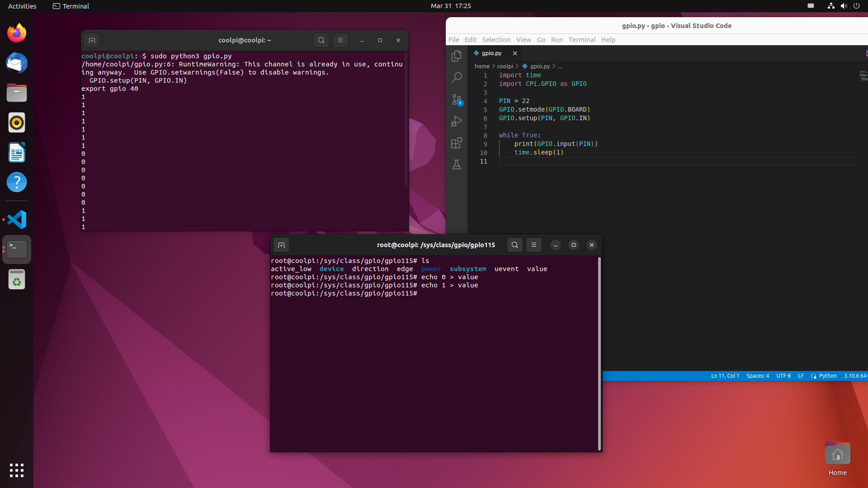
Task: Open the Selection menu in VS Code
Action: tap(496, 40)
